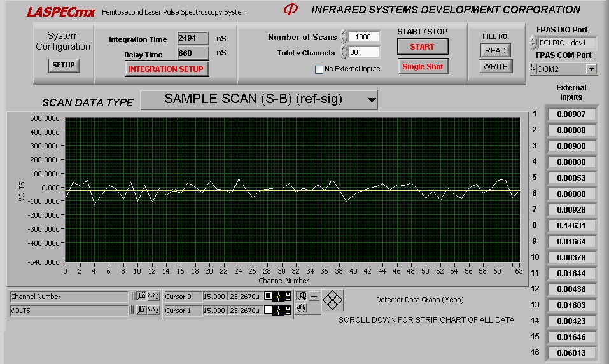
Task: Click the Number of Scans input field
Action: coord(363,37)
